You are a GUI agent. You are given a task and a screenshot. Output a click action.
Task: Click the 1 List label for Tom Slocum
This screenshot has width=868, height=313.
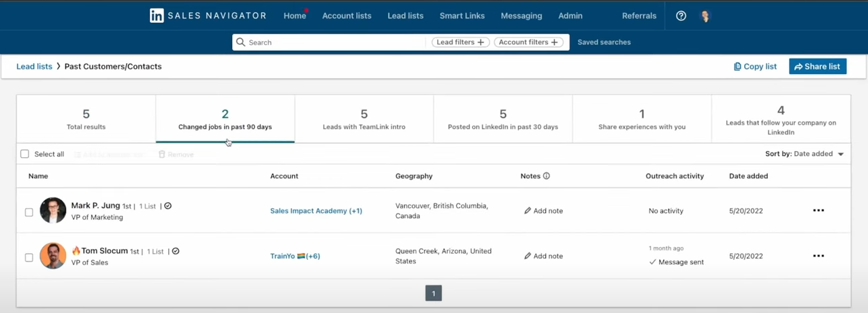[x=155, y=252]
